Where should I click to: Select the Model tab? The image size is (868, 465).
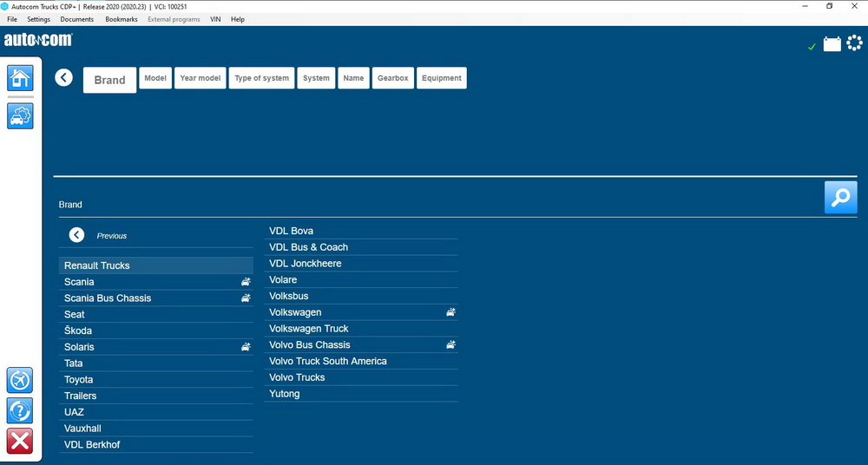pos(155,78)
